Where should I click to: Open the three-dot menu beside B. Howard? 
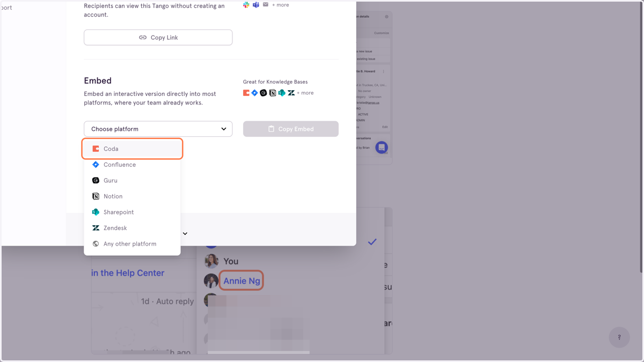(383, 71)
